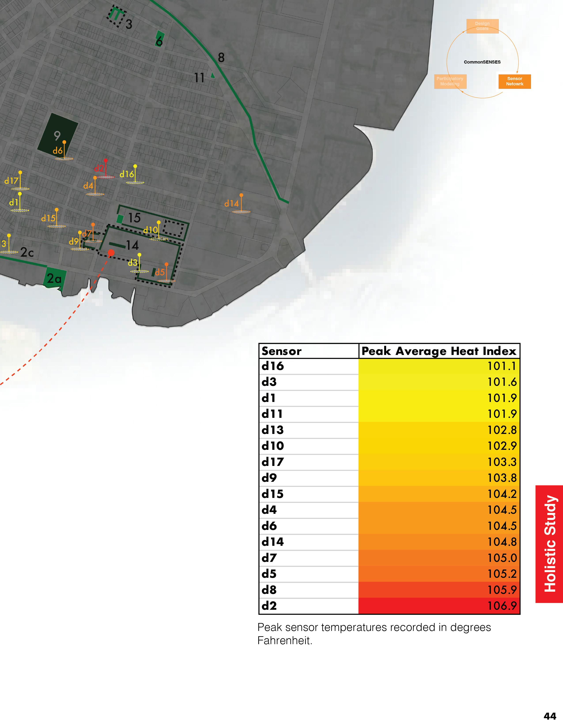The image size is (563, 728).
Task: Click the CommonSENSES center label
Action: (482, 62)
